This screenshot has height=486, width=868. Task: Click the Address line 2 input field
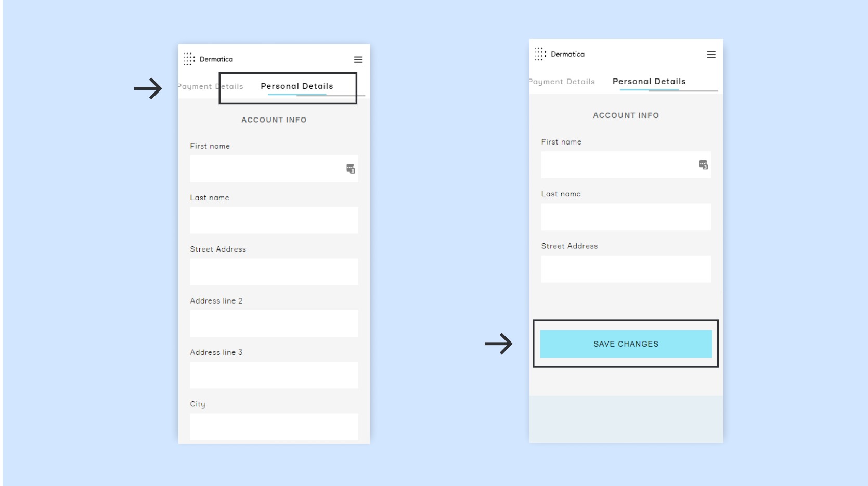pos(274,323)
